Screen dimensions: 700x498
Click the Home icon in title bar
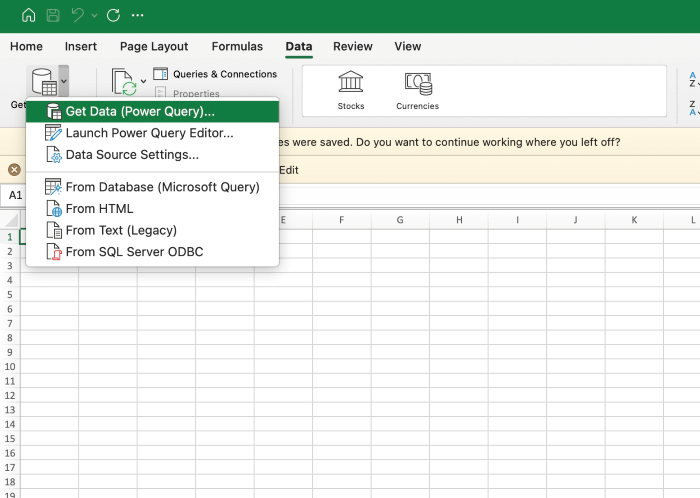click(29, 15)
